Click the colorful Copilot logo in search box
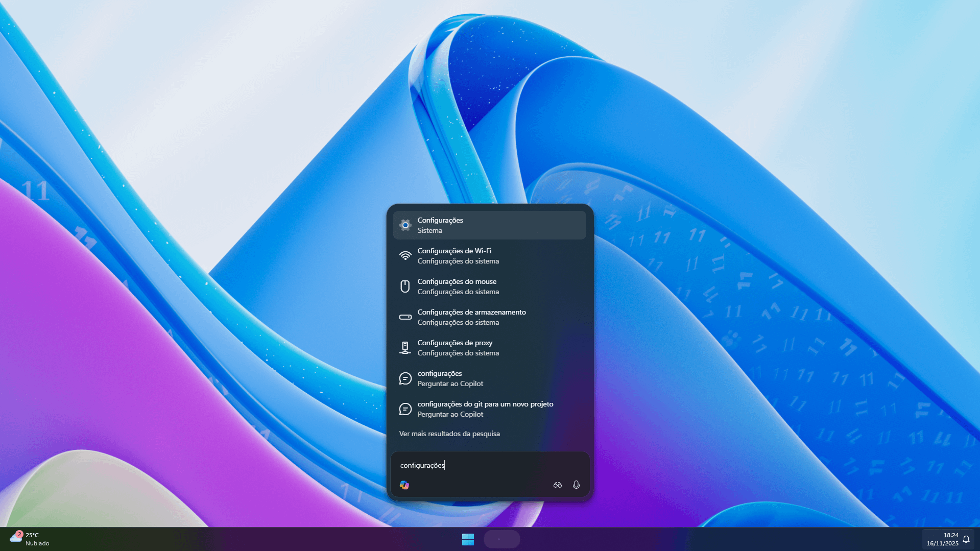980x551 pixels. click(404, 485)
